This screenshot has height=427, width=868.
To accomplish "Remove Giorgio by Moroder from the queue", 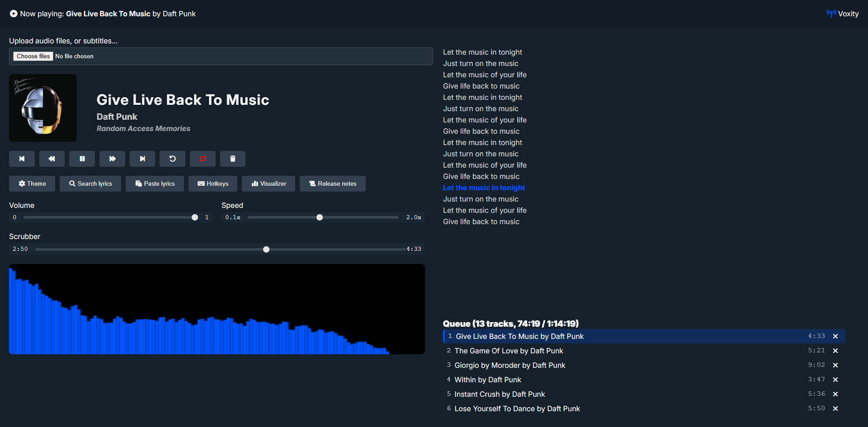I will tap(835, 365).
